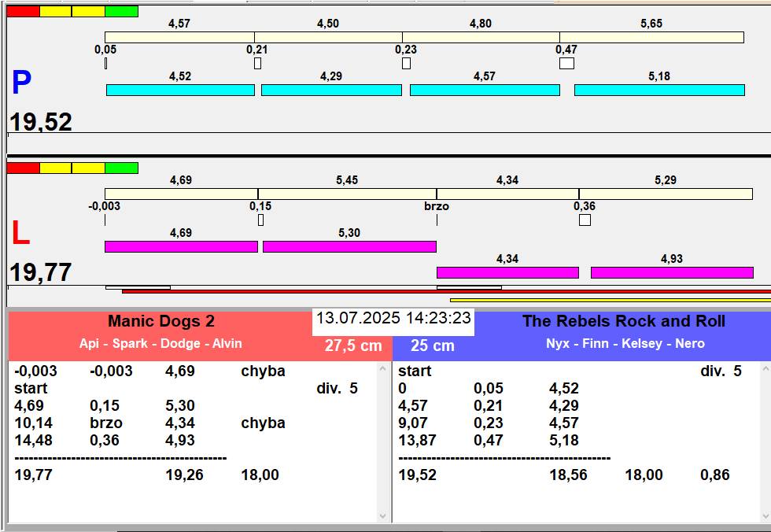771x532 pixels.
Task: Click the green start light in lane L
Action: (121, 168)
